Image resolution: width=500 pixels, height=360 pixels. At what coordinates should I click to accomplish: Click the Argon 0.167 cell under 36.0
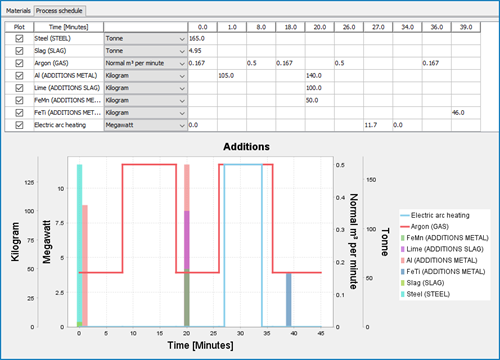(437, 63)
